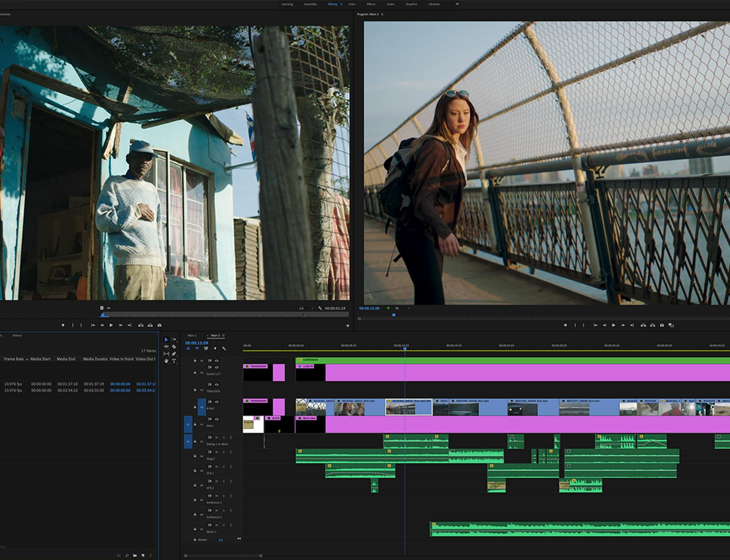This screenshot has height=560, width=730.
Task: Open History panel tab
Action: pos(17,336)
